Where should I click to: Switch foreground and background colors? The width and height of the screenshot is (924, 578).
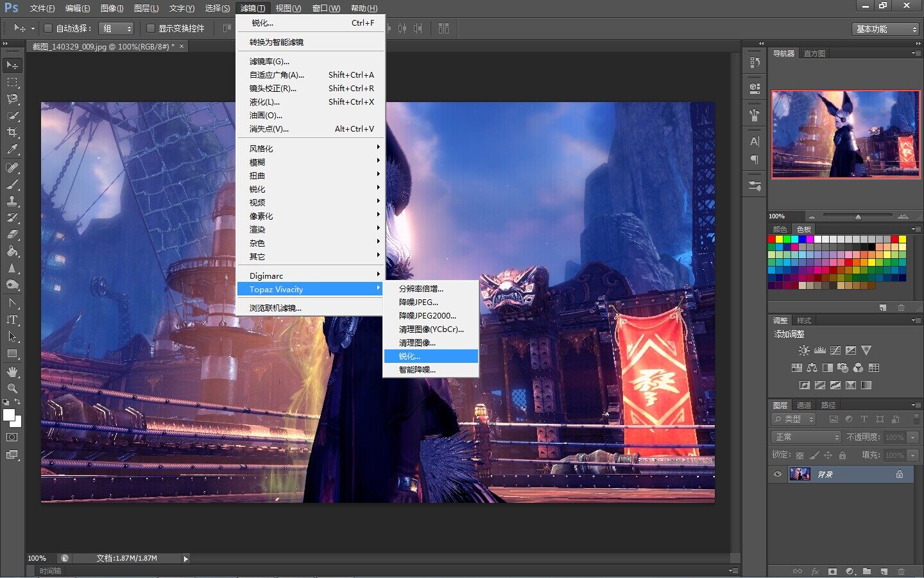point(17,402)
